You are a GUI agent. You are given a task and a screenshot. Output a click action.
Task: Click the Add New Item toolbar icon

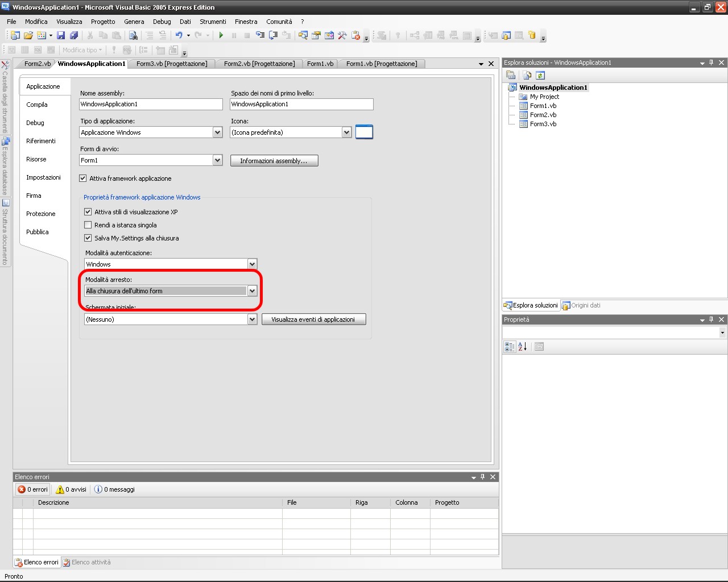(41, 35)
